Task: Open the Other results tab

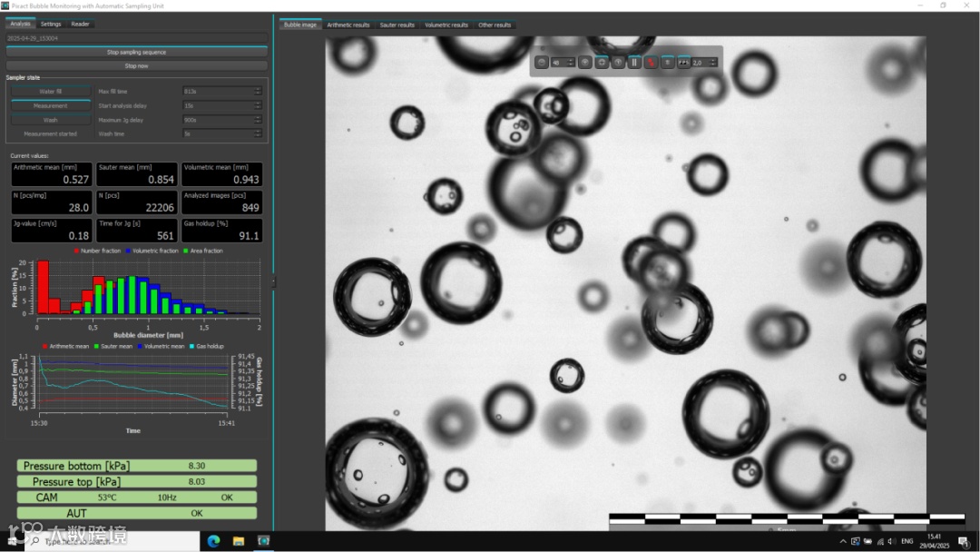Action: coord(495,25)
